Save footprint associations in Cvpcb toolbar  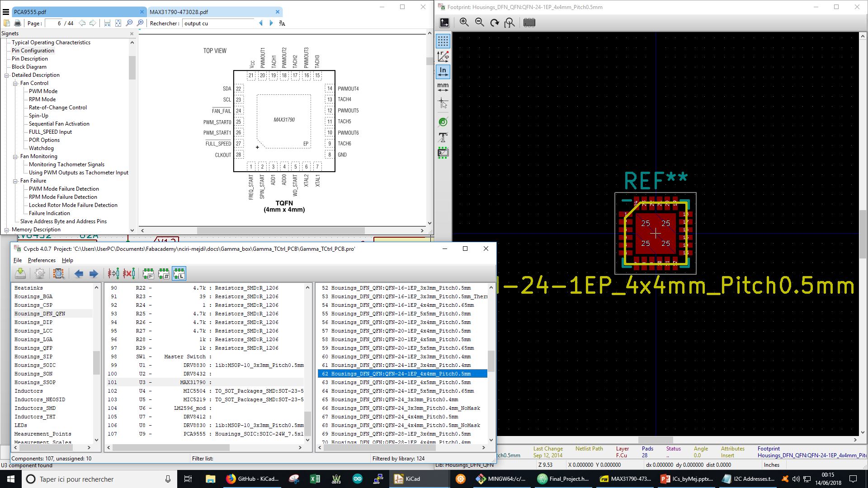[x=20, y=273]
